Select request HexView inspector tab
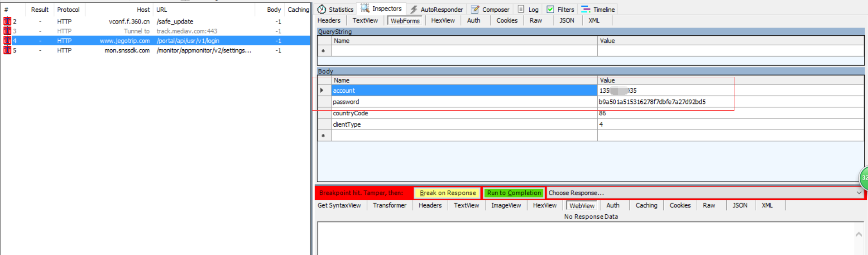Viewport: 868px width, 255px height. pyautogui.click(x=443, y=20)
